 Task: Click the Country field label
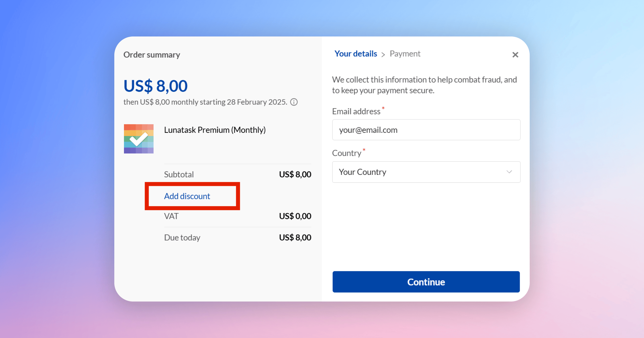coord(346,153)
